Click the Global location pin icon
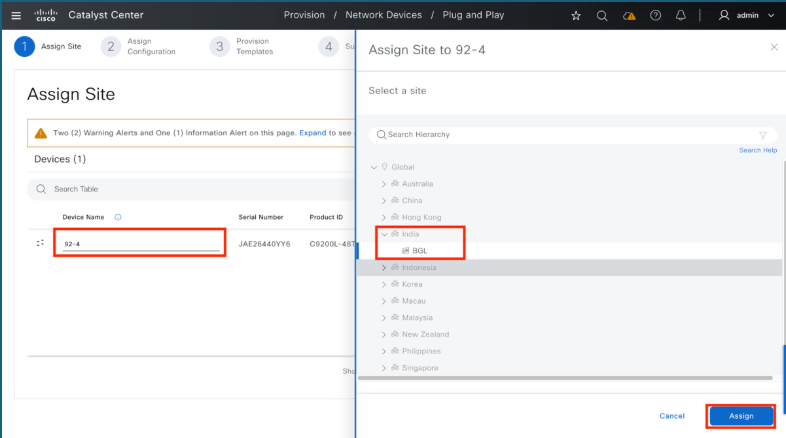 384,166
